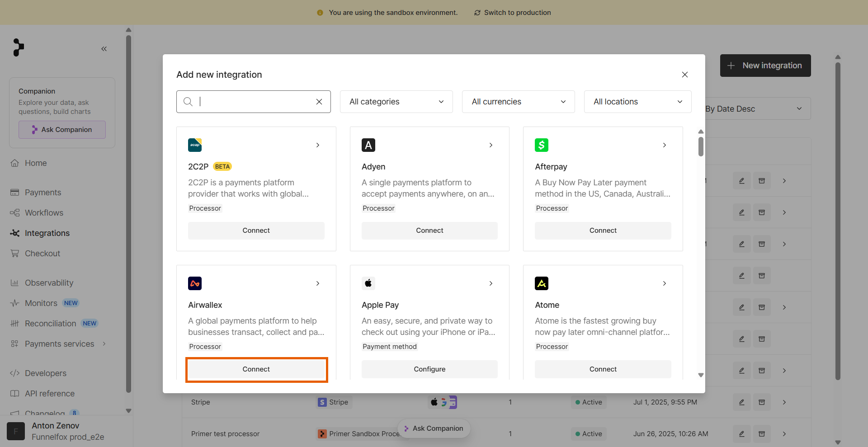Screen dimensions: 868x447
Task: Expand Payments services submenu arrow
Action: point(104,344)
